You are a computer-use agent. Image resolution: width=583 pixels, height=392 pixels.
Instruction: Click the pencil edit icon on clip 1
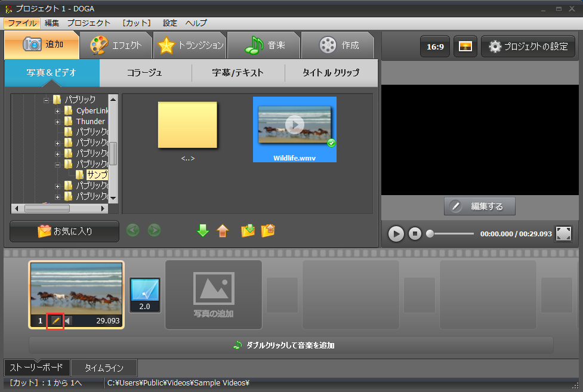55,321
